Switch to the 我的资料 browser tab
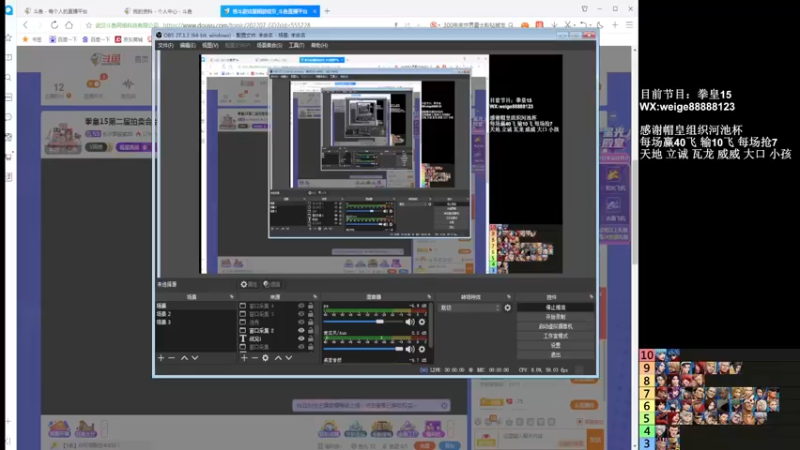The width and height of the screenshot is (800, 450). coord(162,11)
